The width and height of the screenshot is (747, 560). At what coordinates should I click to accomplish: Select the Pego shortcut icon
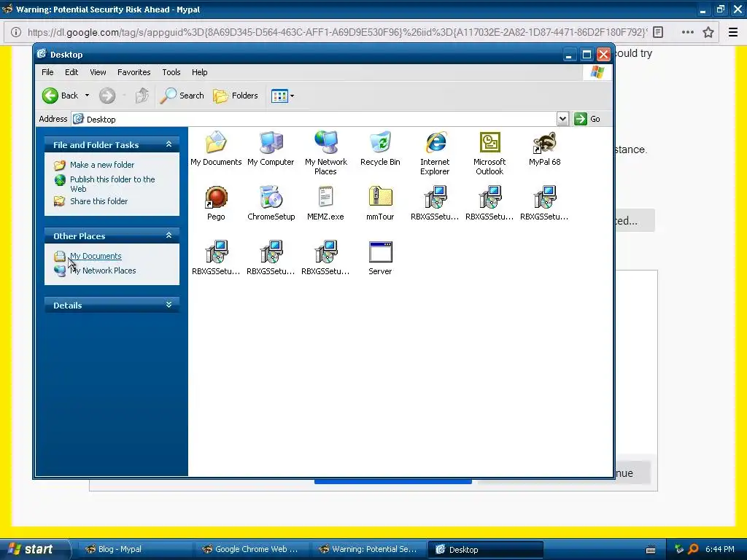tap(216, 203)
